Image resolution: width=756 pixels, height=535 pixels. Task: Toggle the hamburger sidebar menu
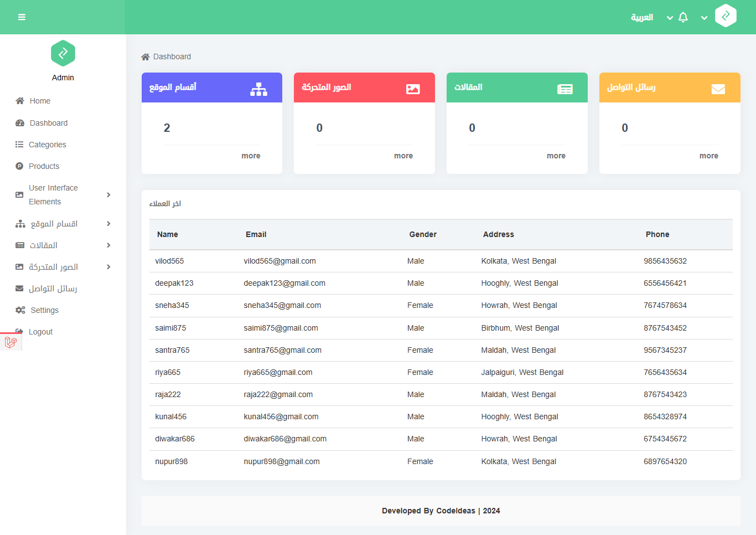click(x=22, y=17)
